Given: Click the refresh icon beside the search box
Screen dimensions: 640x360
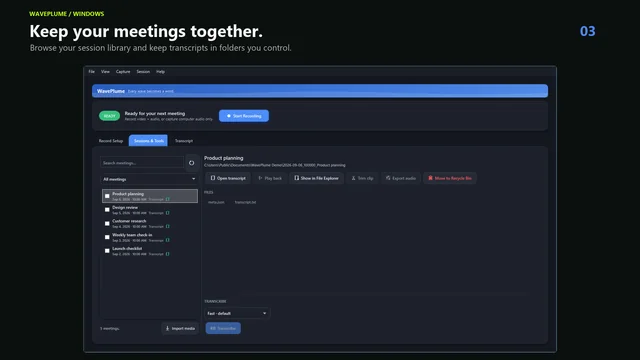Looking at the screenshot, I should pos(191,163).
